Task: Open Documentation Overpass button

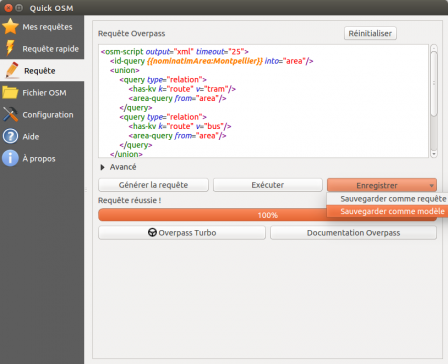Action: [353, 233]
